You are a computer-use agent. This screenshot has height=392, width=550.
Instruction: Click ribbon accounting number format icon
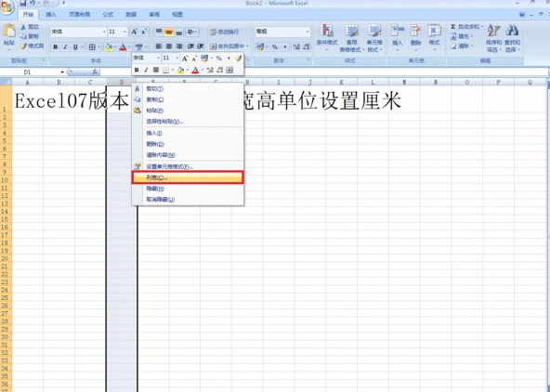click(x=260, y=46)
